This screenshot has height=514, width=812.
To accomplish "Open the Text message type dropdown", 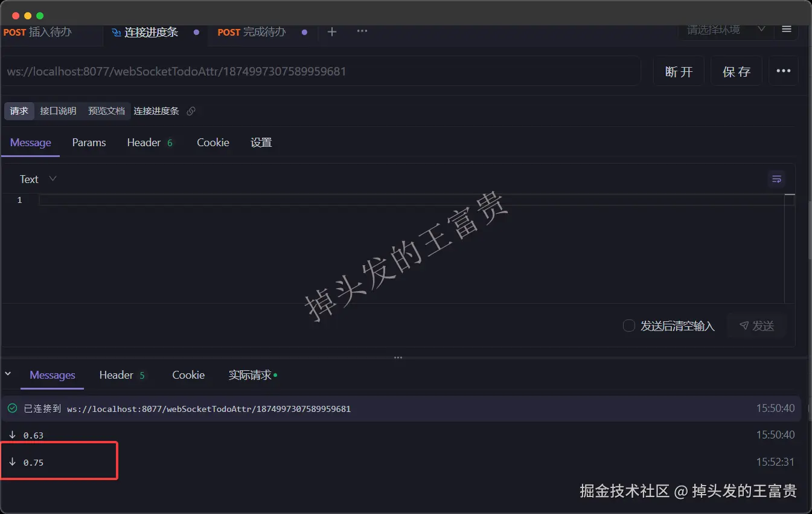I will click(x=37, y=179).
